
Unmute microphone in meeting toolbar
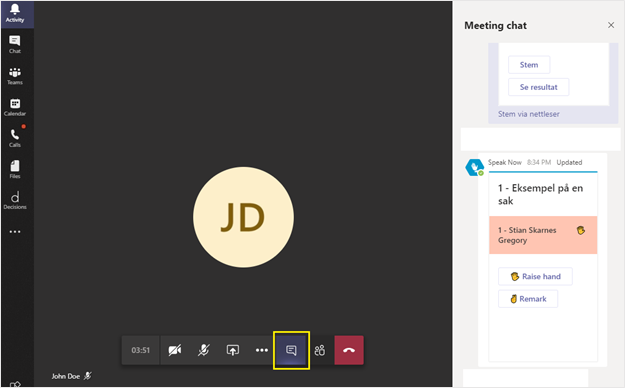pos(204,350)
